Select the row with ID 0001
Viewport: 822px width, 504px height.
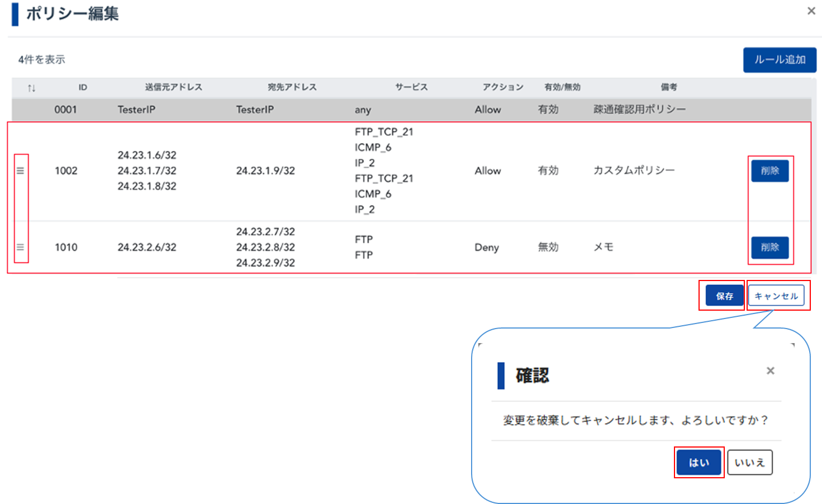coord(65,110)
